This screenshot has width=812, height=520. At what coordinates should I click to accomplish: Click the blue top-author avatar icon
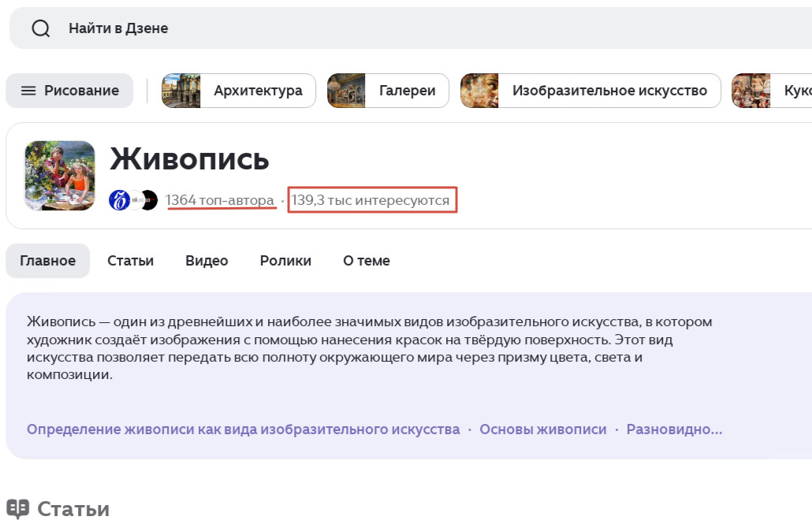118,199
